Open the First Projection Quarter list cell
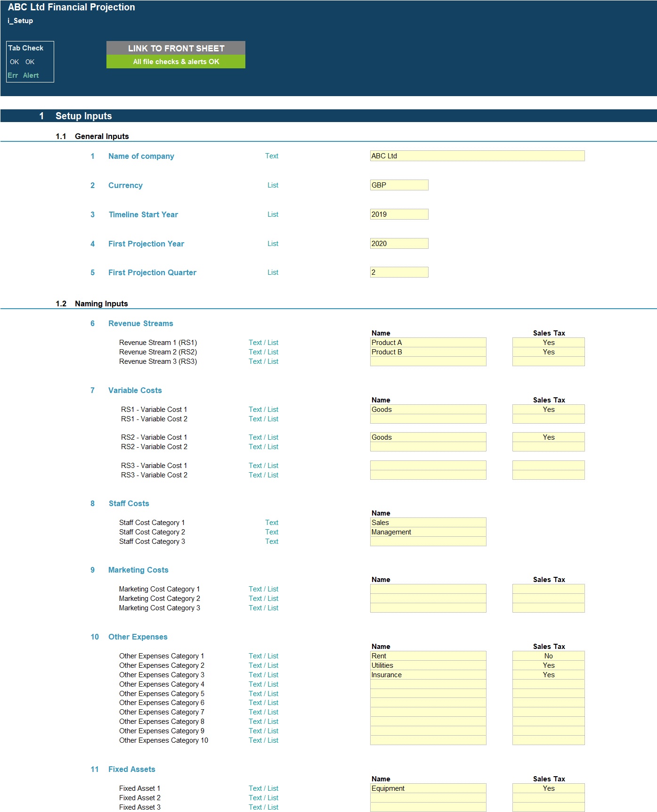The width and height of the screenshot is (657, 812). (399, 272)
